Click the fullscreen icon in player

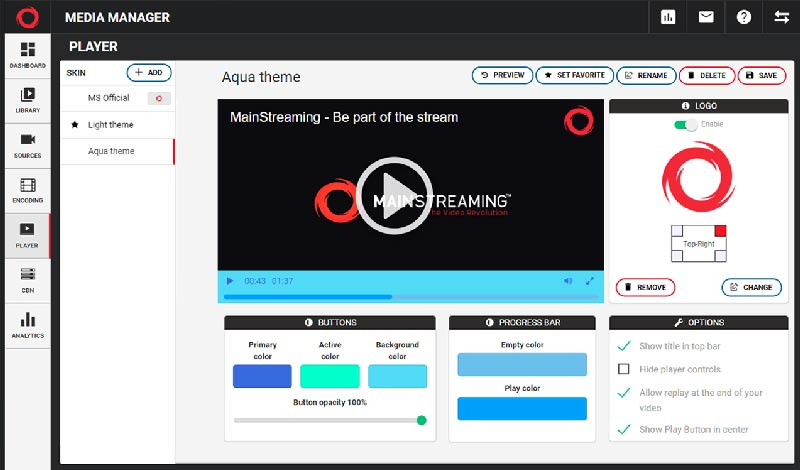tap(590, 281)
